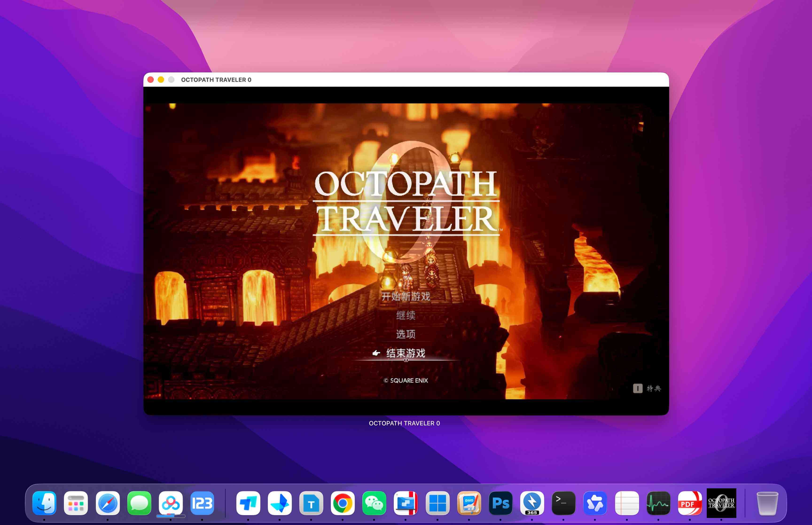The height and width of the screenshot is (525, 812).
Task: Minimize the game window with yellow button
Action: coord(161,80)
